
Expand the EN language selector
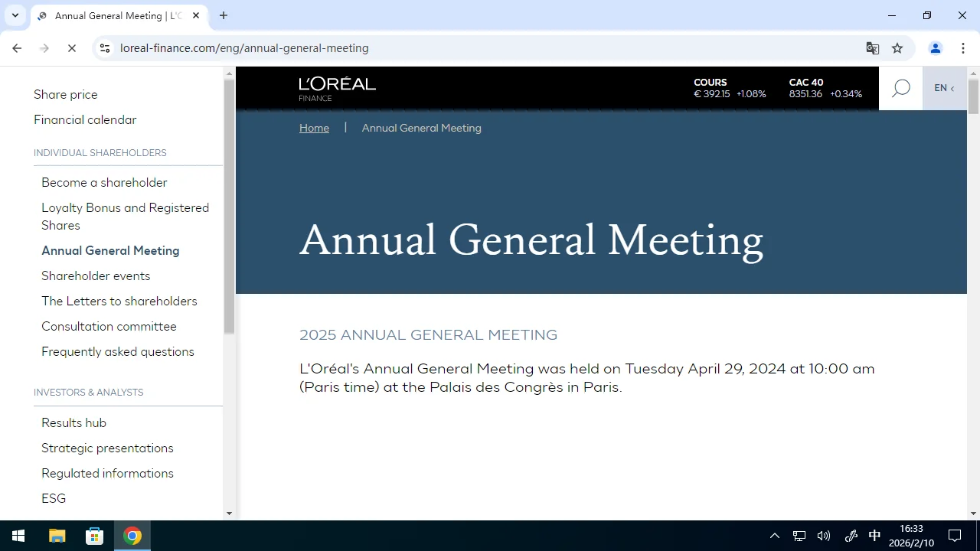click(x=944, y=87)
